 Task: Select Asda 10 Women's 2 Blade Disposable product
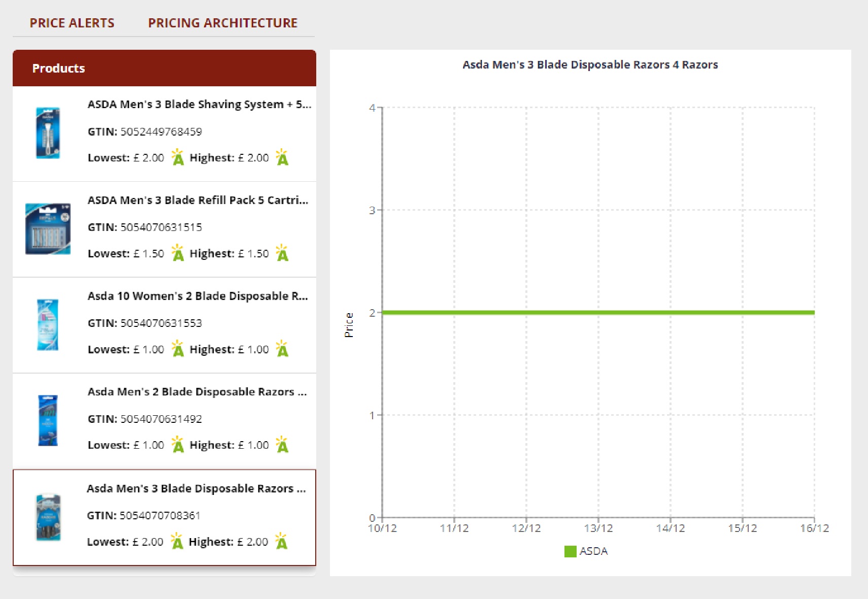(164, 325)
